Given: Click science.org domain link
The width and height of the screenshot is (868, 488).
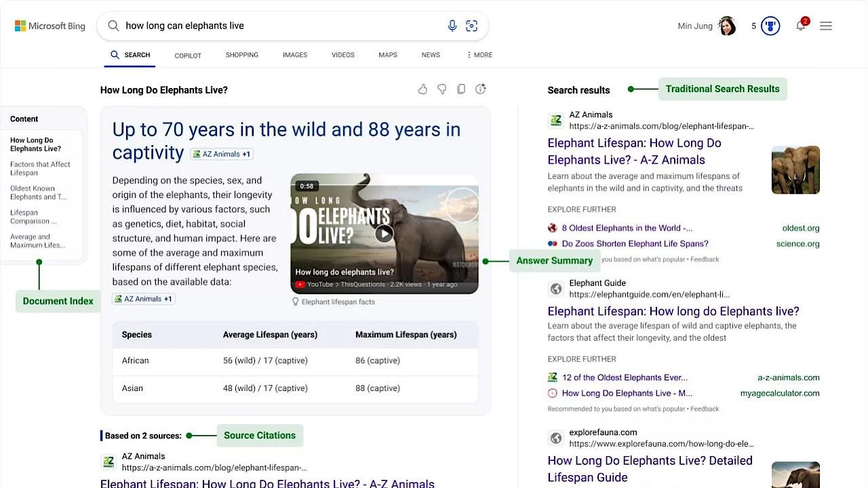Looking at the screenshot, I should click(x=798, y=244).
